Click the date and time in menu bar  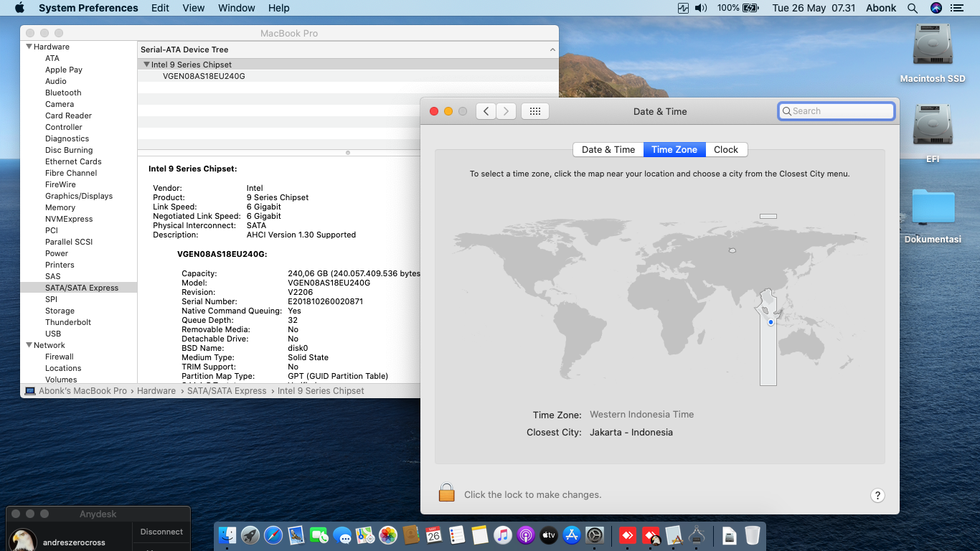[814, 8]
